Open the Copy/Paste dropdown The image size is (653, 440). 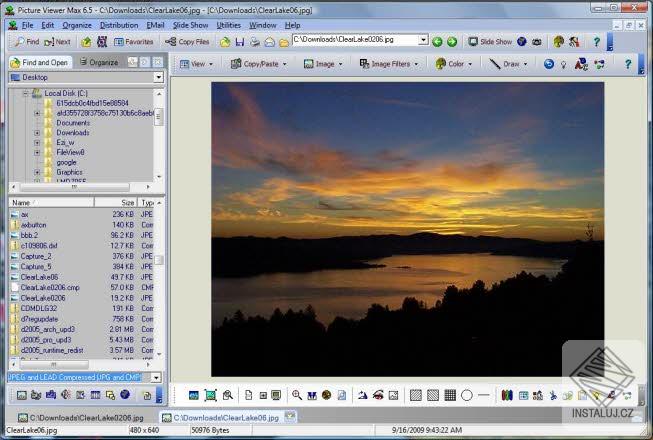coord(259,64)
